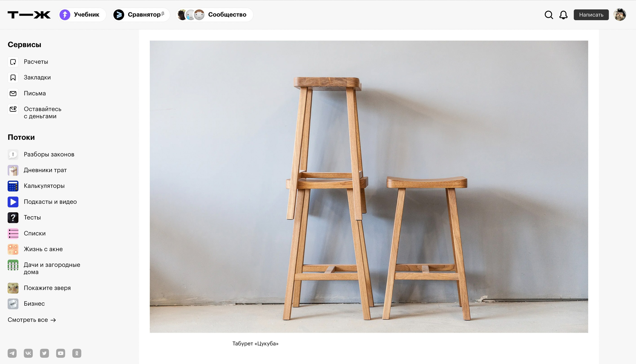This screenshot has height=364, width=636.
Task: Open the Закладки bookmarks icon
Action: pyautogui.click(x=13, y=77)
